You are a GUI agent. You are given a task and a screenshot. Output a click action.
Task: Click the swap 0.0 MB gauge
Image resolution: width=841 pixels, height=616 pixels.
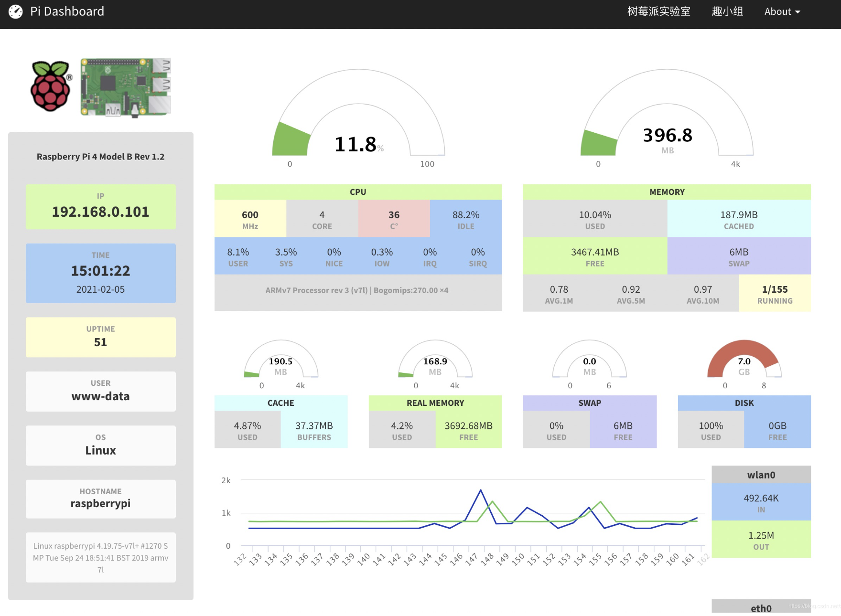click(x=590, y=361)
